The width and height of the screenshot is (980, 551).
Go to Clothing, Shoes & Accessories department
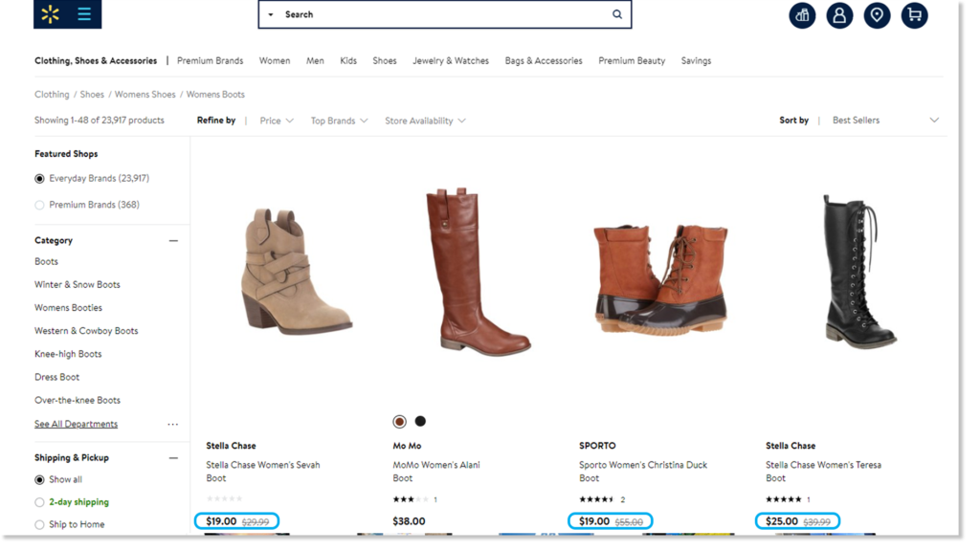pyautogui.click(x=96, y=60)
